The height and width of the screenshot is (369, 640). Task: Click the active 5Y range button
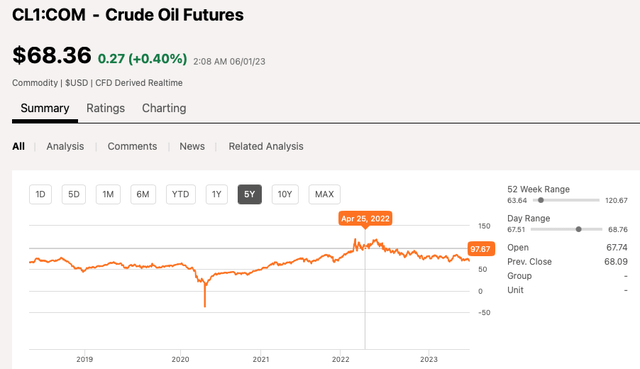[250, 194]
